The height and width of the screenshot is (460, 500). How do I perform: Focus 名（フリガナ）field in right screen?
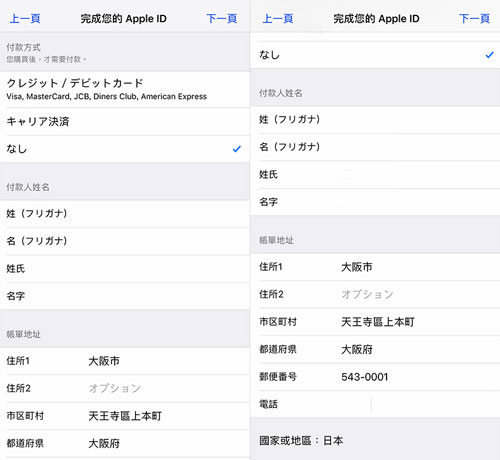(x=375, y=147)
